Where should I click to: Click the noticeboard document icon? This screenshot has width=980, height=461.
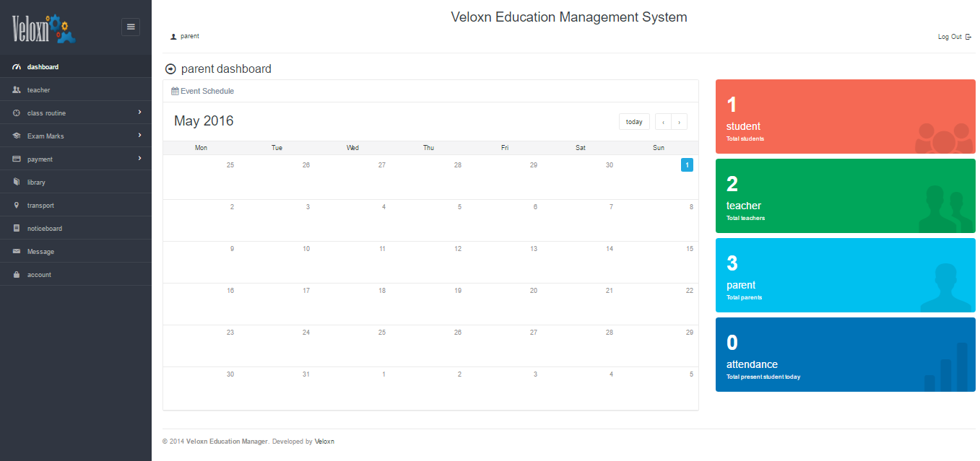point(17,229)
